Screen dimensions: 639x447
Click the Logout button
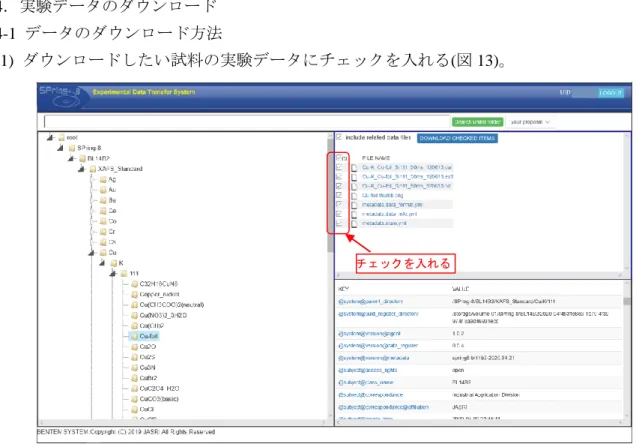click(x=611, y=93)
